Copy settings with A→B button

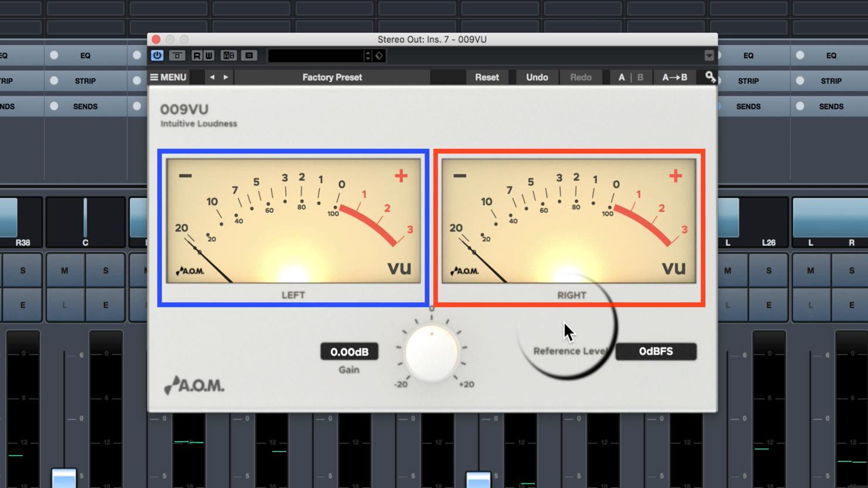[x=674, y=77]
